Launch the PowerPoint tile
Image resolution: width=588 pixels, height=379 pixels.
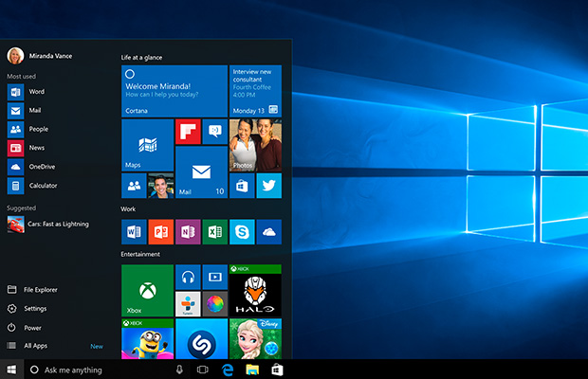click(161, 232)
